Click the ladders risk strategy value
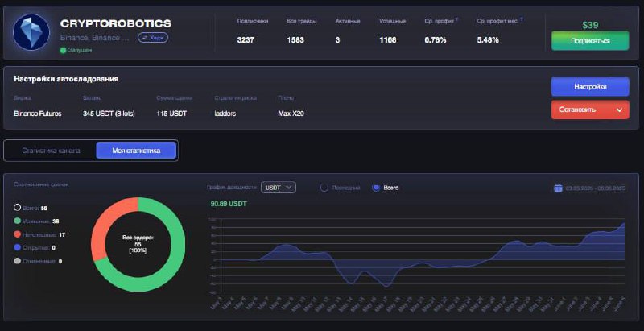The width and height of the screenshot is (644, 331). pyautogui.click(x=225, y=114)
